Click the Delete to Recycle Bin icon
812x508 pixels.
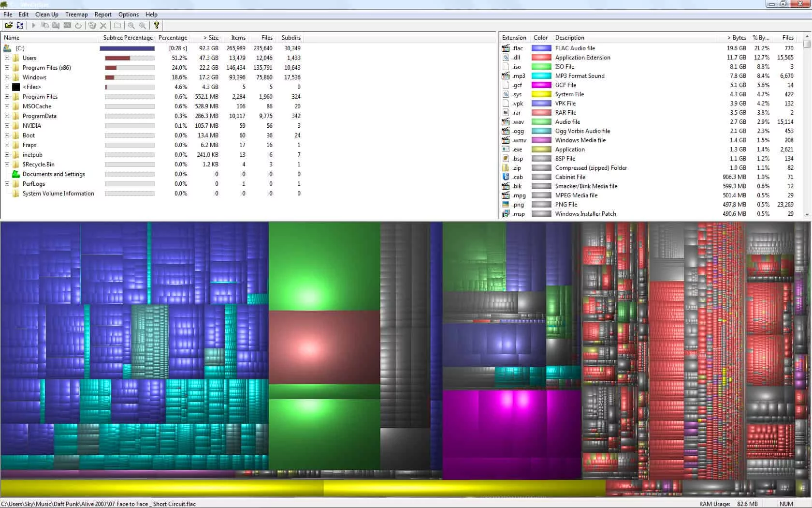[92, 26]
